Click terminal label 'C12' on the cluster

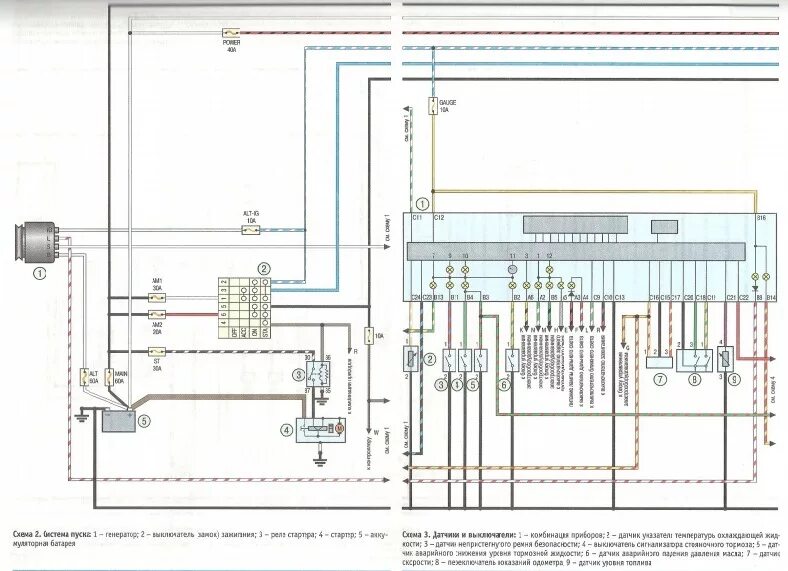(x=439, y=218)
